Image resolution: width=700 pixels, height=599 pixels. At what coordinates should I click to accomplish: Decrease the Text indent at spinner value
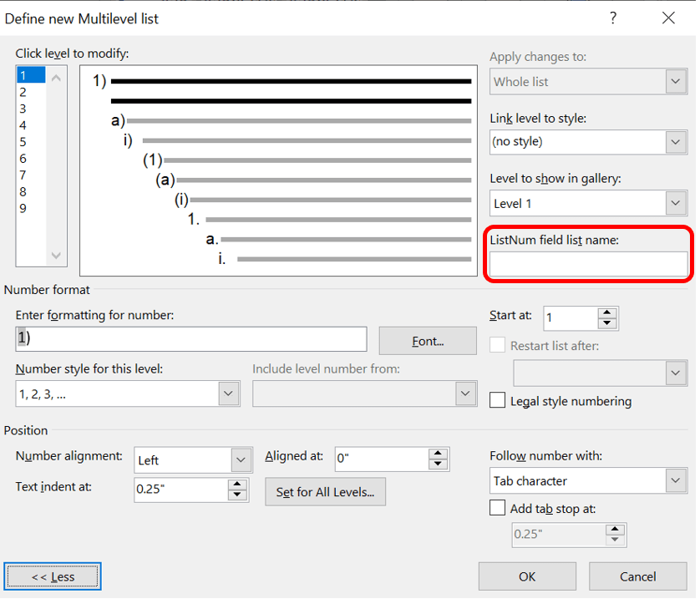238,495
